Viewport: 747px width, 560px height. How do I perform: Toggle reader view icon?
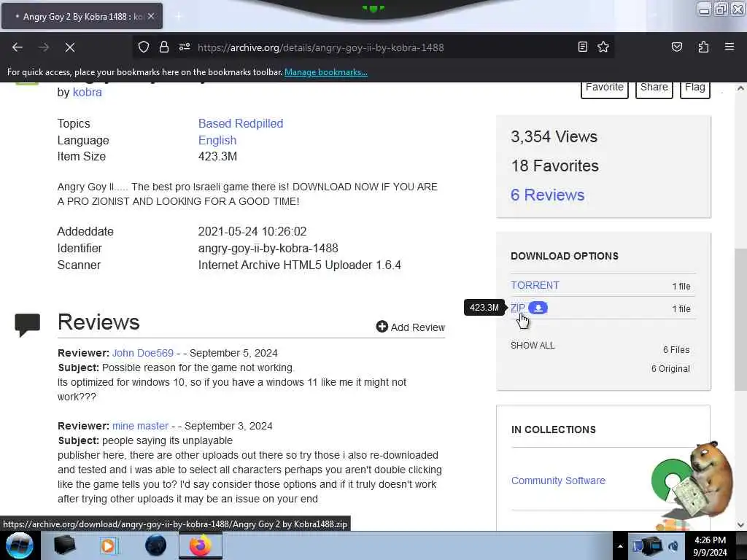[x=582, y=47]
